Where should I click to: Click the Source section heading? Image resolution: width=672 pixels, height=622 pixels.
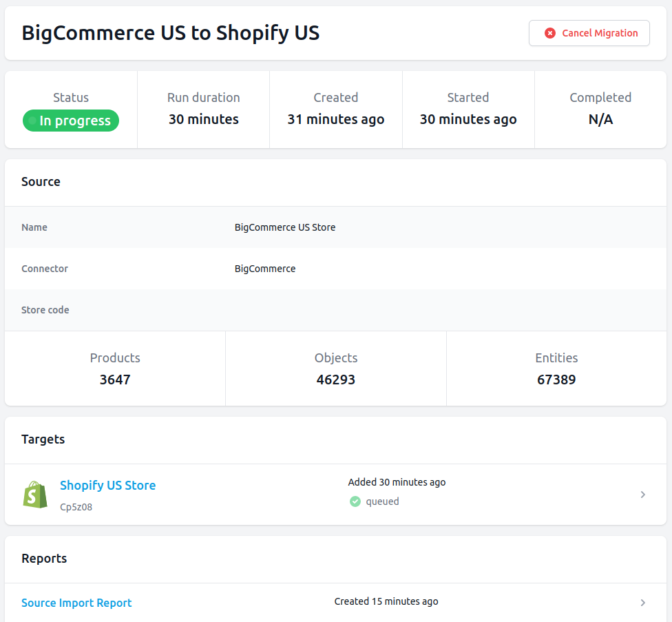[41, 182]
